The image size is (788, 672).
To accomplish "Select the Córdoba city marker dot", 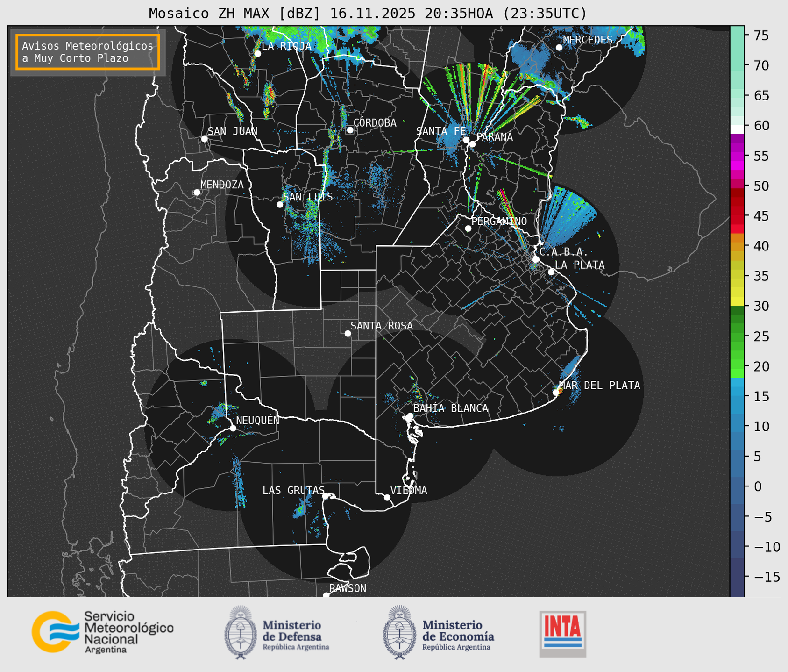I will 350,130.
